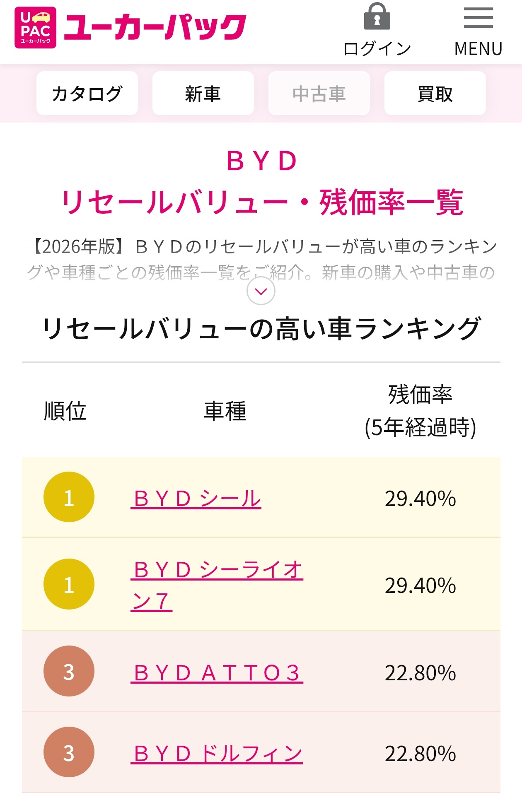Click the U-PAC car logo icon
522x812 pixels.
[35, 27]
